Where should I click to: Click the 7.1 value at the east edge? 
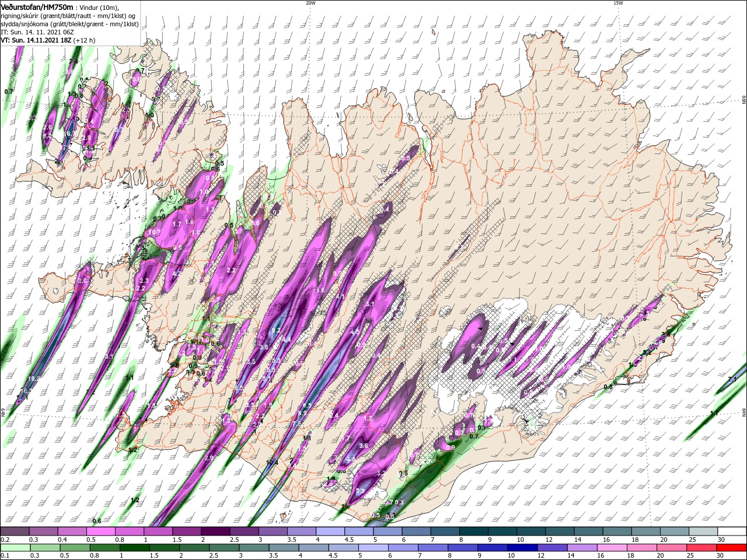coord(732,380)
